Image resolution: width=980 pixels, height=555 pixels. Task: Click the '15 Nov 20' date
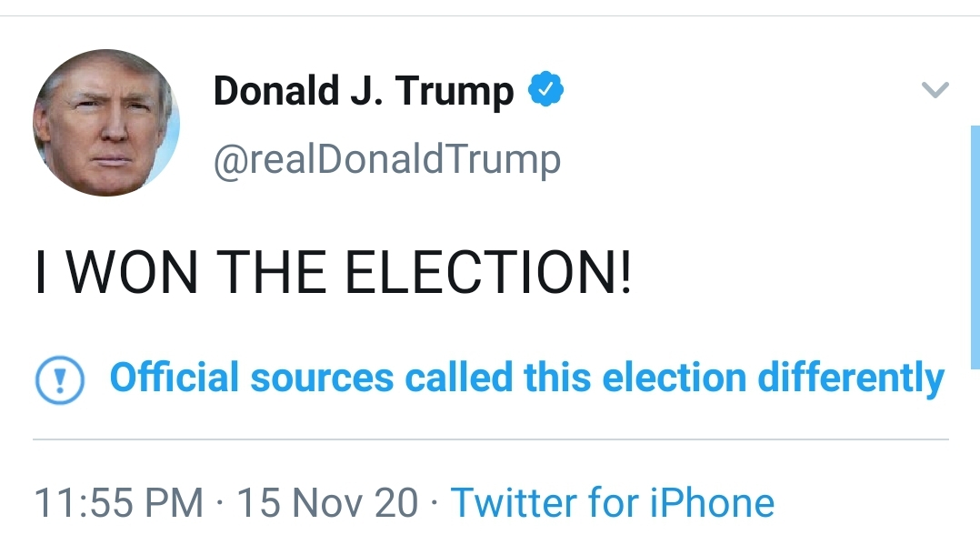[x=327, y=502]
